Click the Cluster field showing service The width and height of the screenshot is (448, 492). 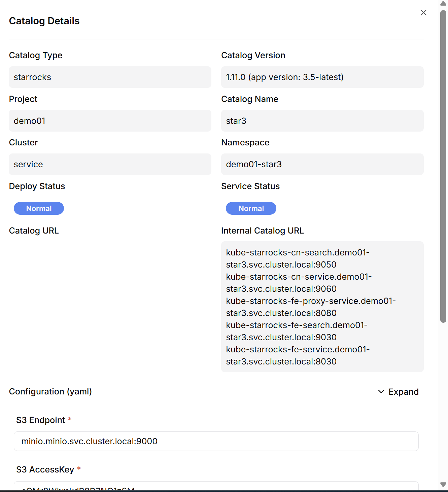click(x=110, y=164)
